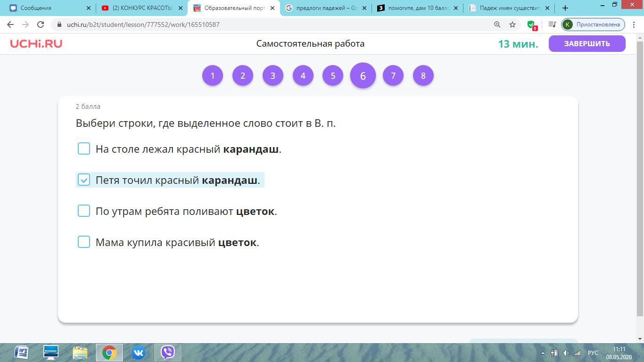Open File Explorer from the taskbar
Screen dimensions: 644x362
[80, 353]
